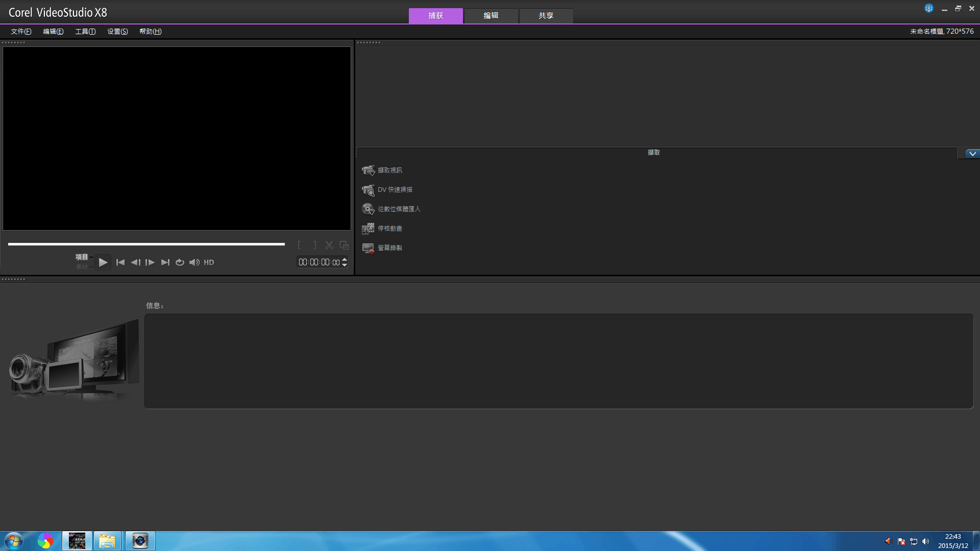This screenshot has width=980, height=551.
Task: Decrease timecode with the down stepper arrow
Action: click(x=345, y=265)
